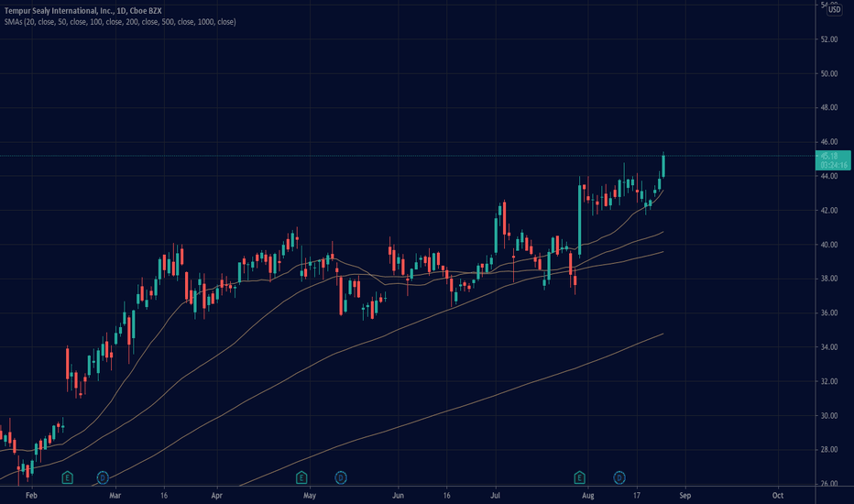
Task: Click the USD currency button
Action: tap(835, 10)
